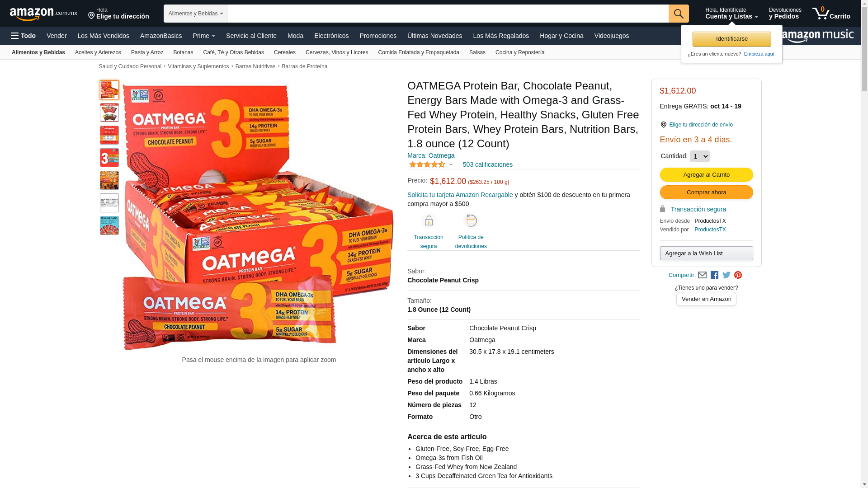Expand Cuenta y Listas menu
Screen dimensions: 868x488
[x=731, y=14]
